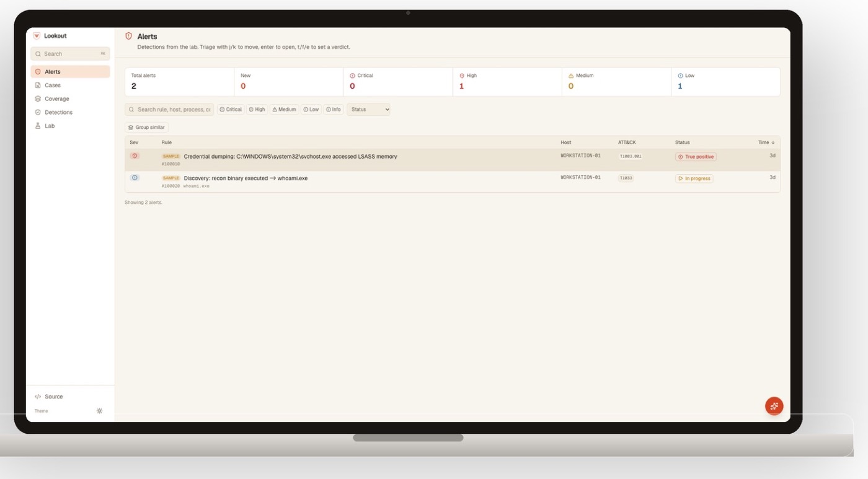Viewport: 868px width, 479px height.
Task: Select Alerts in the sidebar
Action: click(70, 72)
